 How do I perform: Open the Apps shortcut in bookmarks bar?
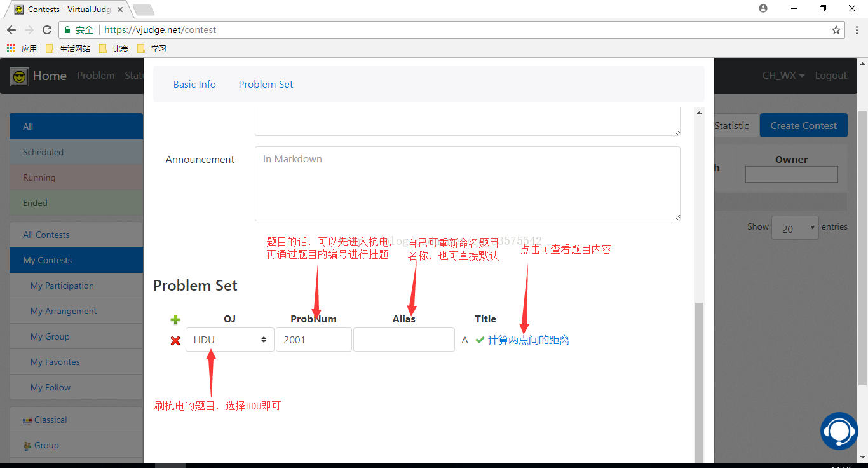point(22,48)
